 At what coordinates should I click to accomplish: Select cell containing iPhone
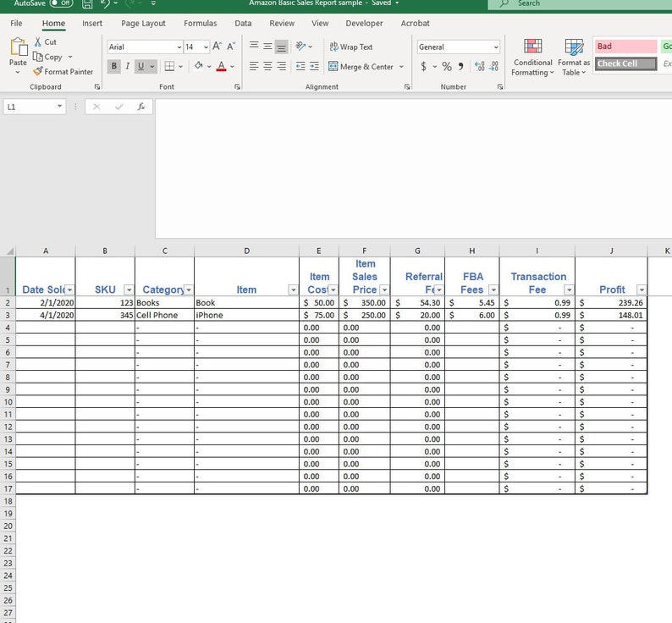[246, 315]
